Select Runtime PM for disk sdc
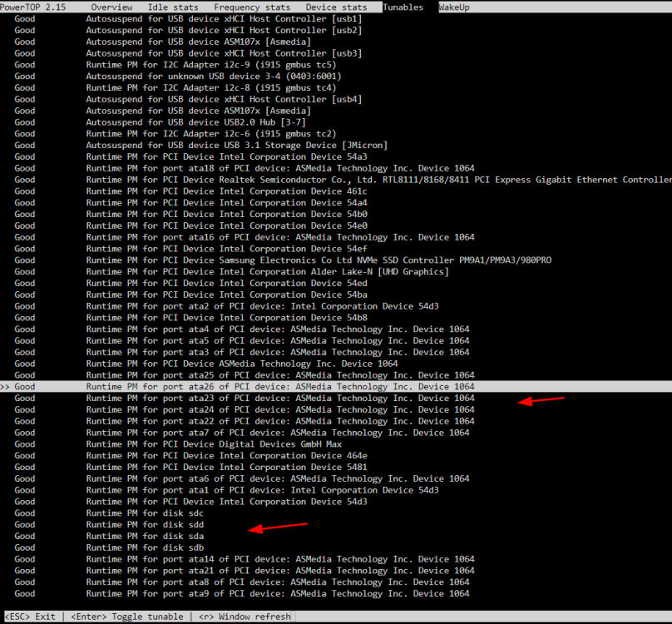The height and width of the screenshot is (624, 672). click(336, 513)
